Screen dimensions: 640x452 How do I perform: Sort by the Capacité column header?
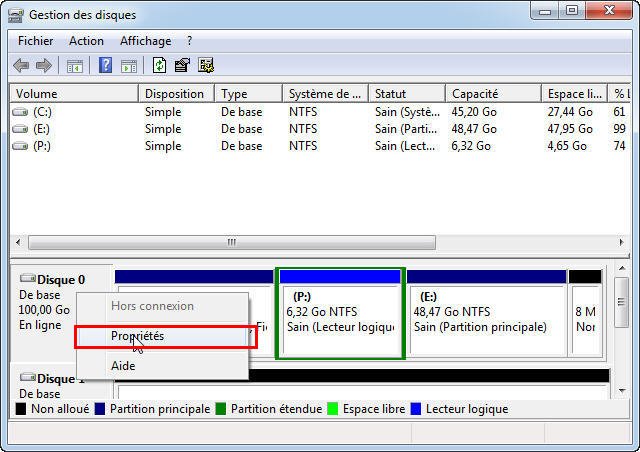(493, 94)
